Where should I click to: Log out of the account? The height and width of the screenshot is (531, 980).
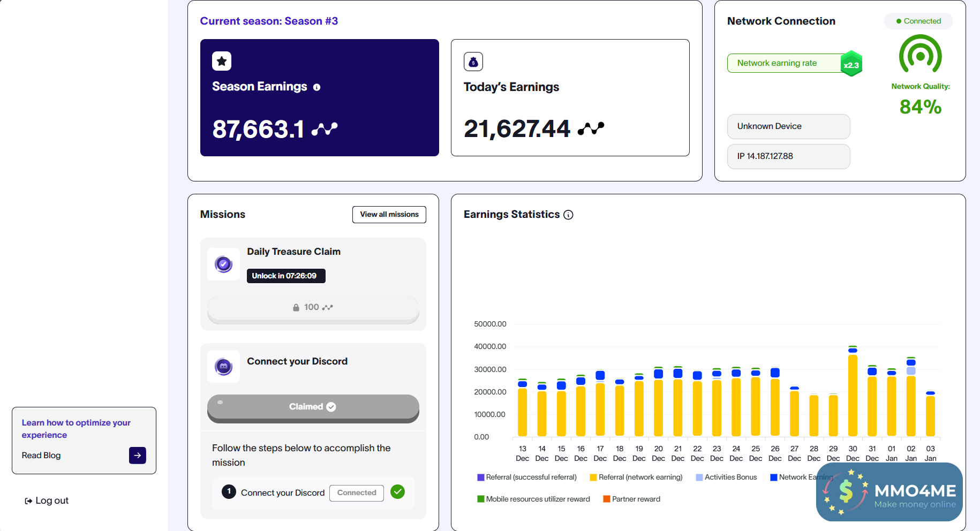click(47, 501)
